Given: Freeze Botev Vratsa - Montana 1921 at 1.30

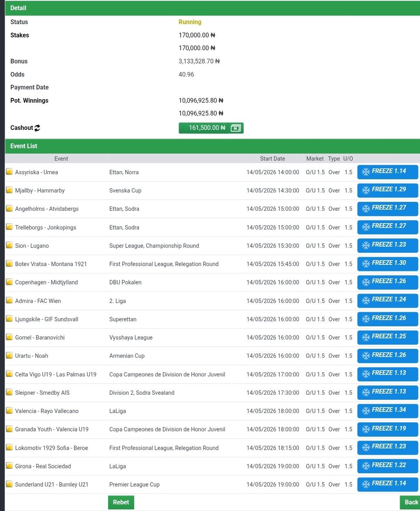Looking at the screenshot, I should point(388,264).
